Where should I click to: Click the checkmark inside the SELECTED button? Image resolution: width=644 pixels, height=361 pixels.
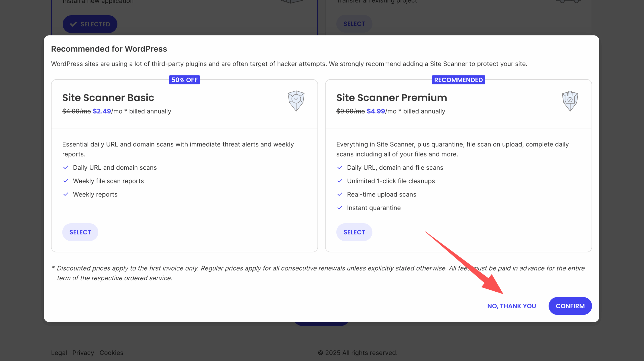tap(73, 24)
